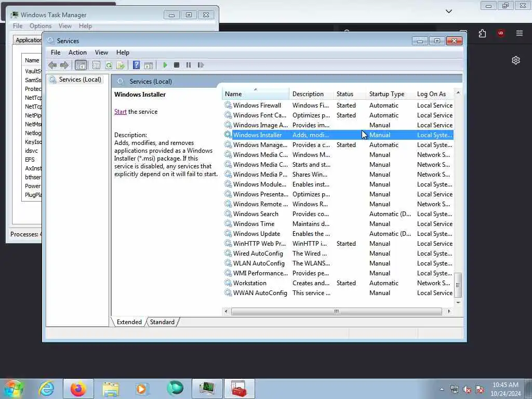Open Help via blue question mark icon
532x399 pixels.
[136, 65]
